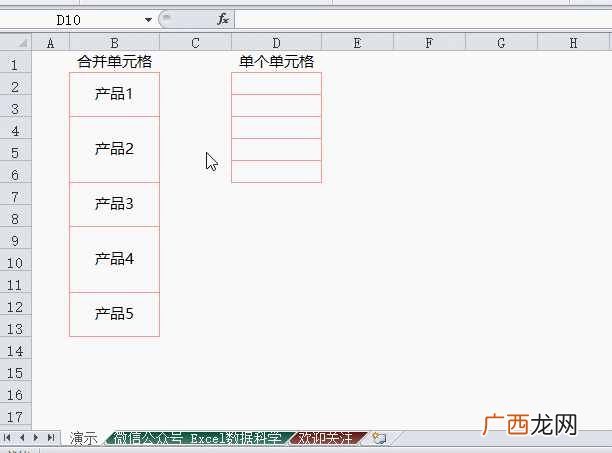Select merged cell 产品4
The width and height of the screenshot is (612, 453).
coord(114,259)
